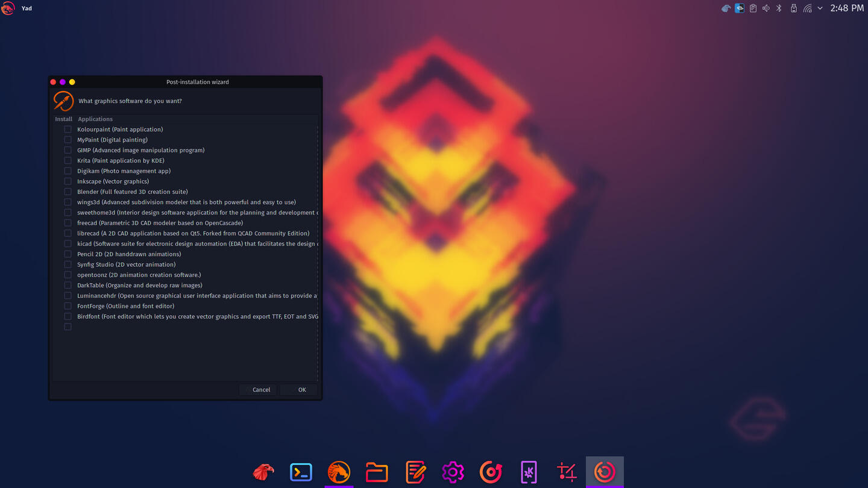Click the Garuda logo in top-left corner

point(8,8)
